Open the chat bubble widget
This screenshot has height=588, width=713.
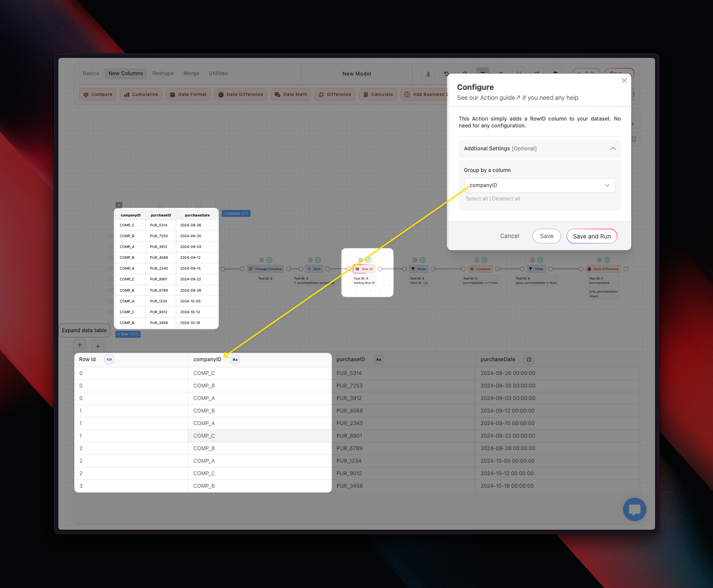pyautogui.click(x=634, y=509)
